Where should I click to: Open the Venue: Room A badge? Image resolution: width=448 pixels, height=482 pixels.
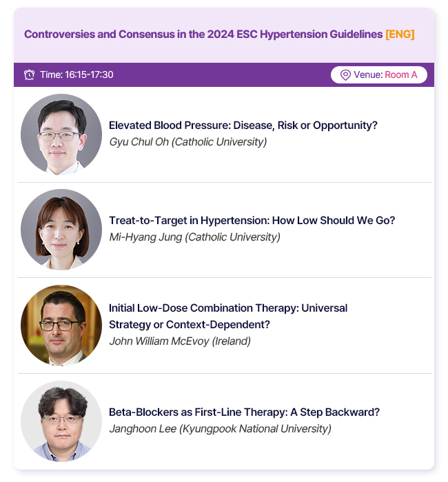(x=378, y=75)
